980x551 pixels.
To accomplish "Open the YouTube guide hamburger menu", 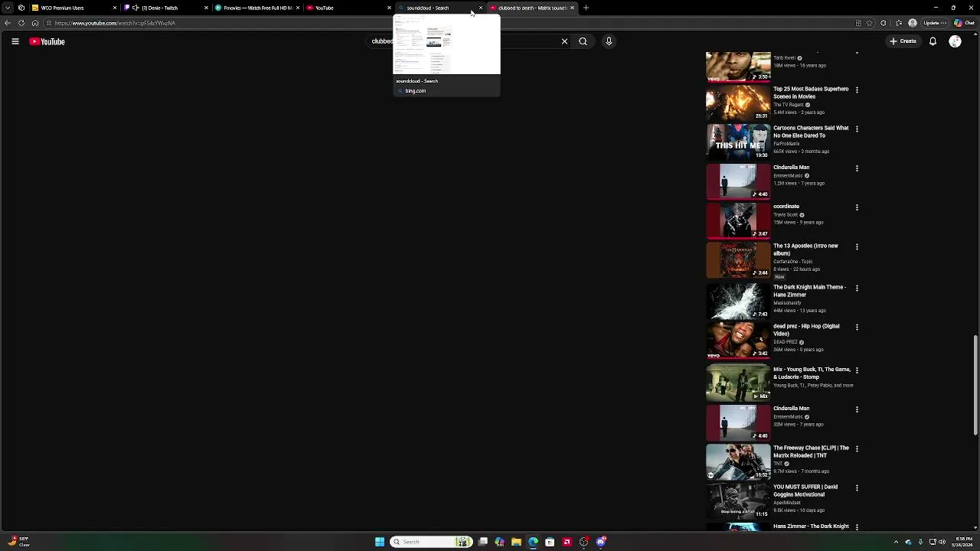I will [15, 41].
